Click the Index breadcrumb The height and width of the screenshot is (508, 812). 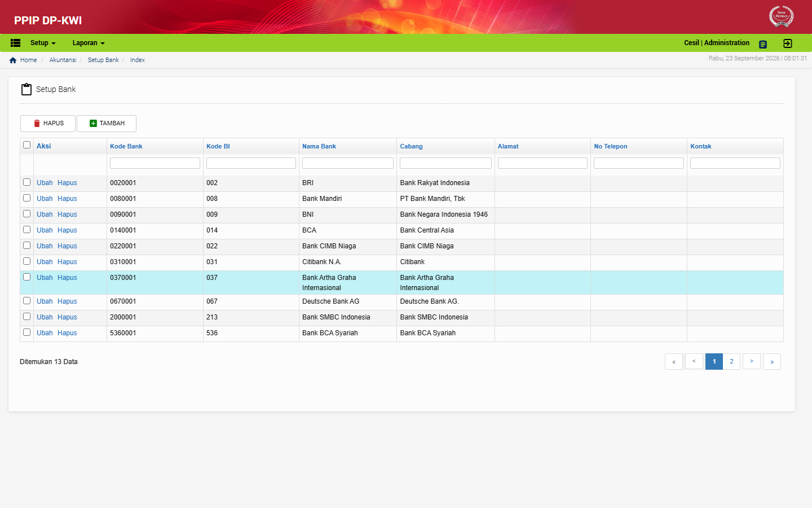click(138, 60)
